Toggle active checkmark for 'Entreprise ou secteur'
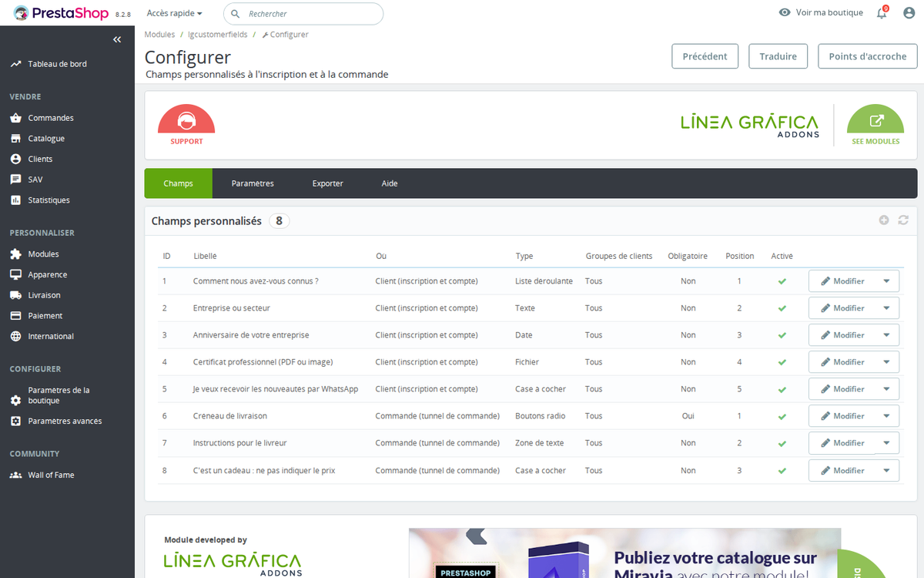This screenshot has width=924, height=578. point(782,308)
